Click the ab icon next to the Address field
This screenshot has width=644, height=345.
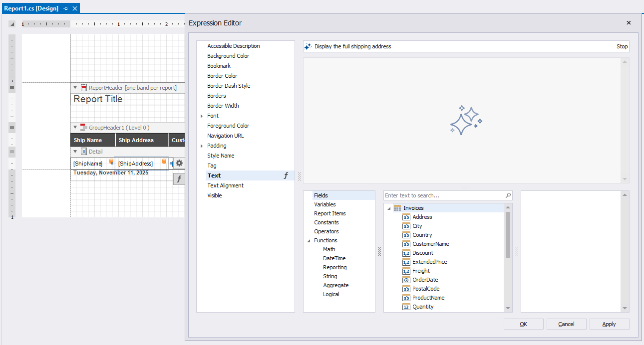click(406, 217)
